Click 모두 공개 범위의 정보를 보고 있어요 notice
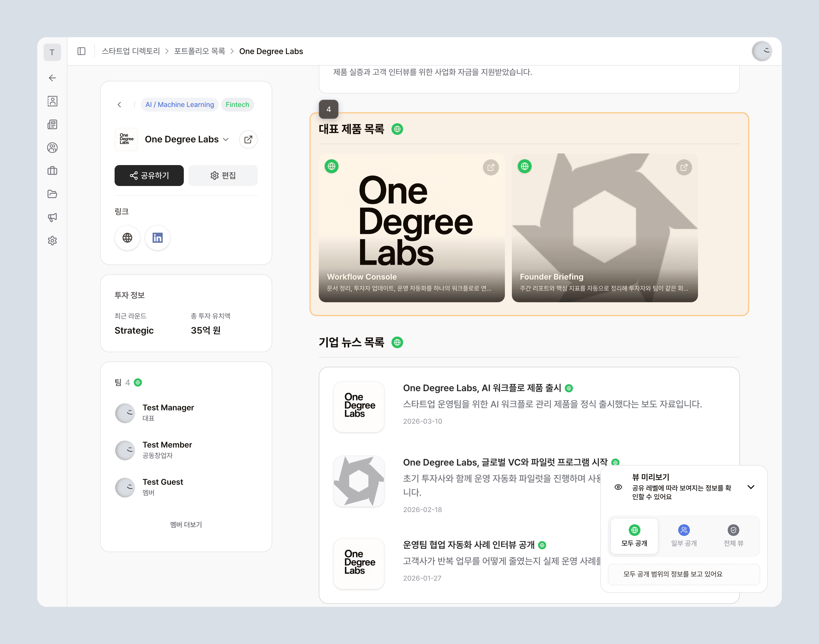Image resolution: width=819 pixels, height=644 pixels. tap(683, 574)
